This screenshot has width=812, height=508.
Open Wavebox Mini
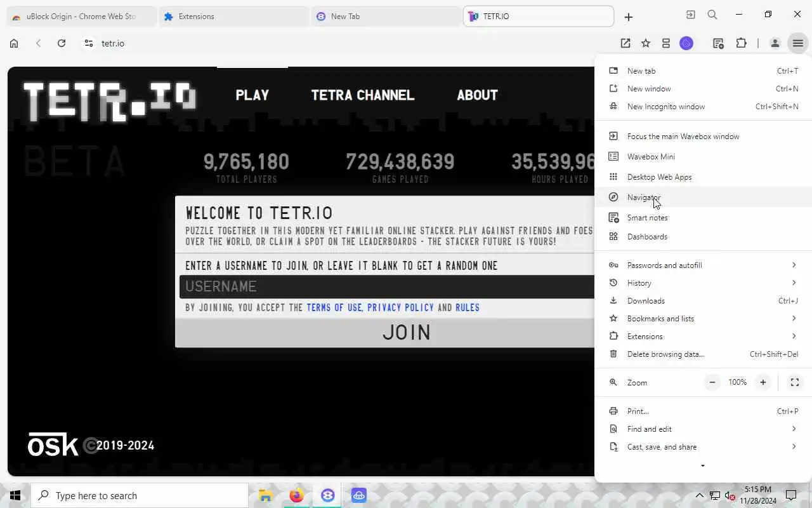[x=703, y=157]
